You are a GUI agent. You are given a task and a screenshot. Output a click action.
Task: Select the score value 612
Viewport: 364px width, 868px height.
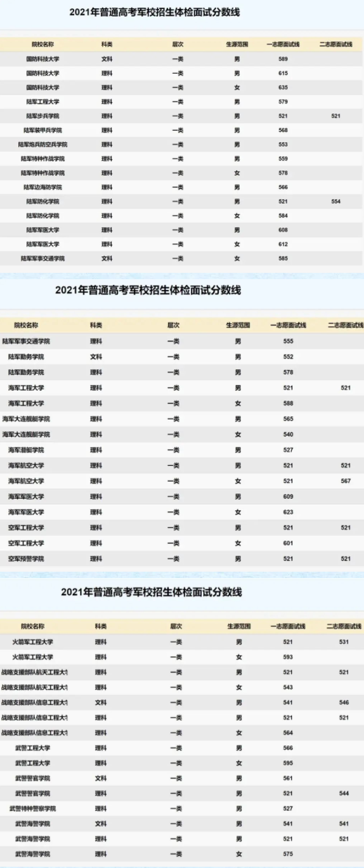[283, 244]
